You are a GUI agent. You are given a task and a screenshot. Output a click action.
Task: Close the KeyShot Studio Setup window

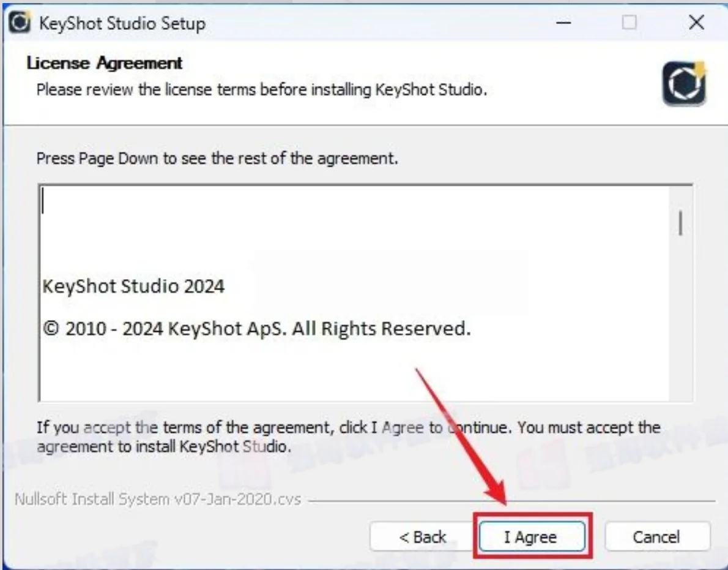coord(696,22)
